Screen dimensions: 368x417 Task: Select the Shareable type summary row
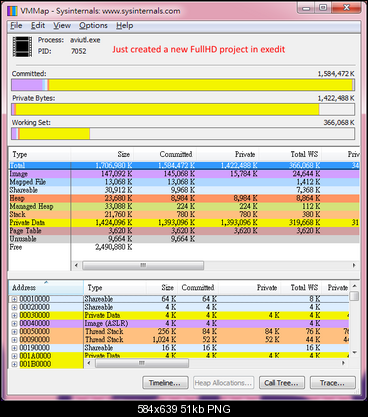184,190
